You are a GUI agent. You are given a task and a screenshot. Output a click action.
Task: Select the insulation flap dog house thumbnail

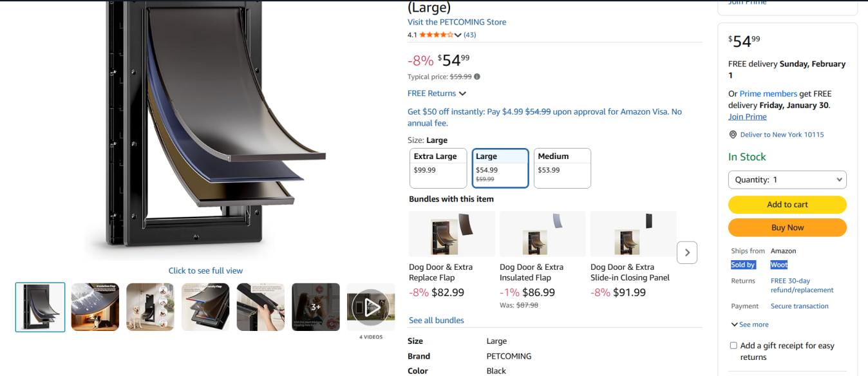(95, 307)
